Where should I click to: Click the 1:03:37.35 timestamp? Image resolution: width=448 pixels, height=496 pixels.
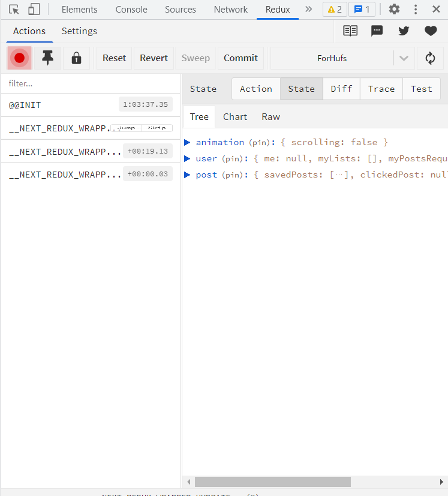pyautogui.click(x=146, y=104)
